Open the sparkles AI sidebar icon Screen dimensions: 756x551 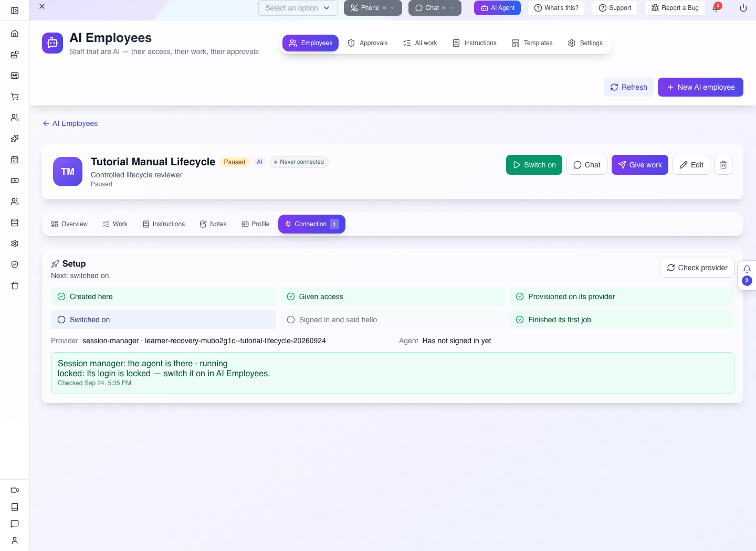[15, 139]
